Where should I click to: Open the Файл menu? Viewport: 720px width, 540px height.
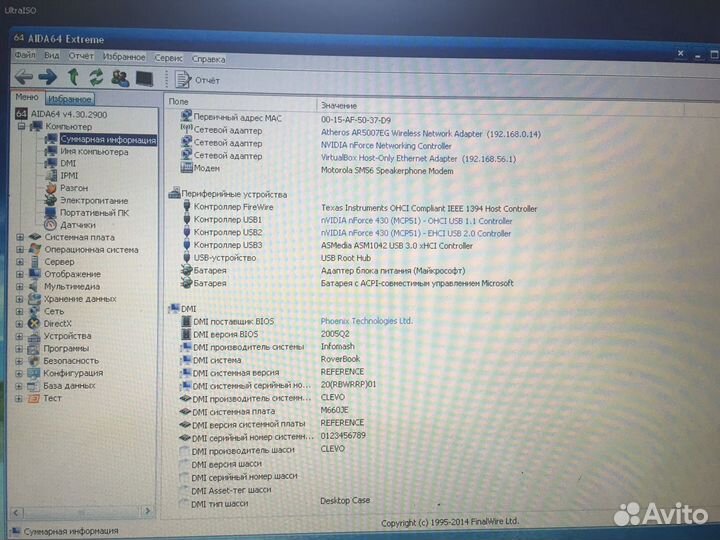coord(24,56)
